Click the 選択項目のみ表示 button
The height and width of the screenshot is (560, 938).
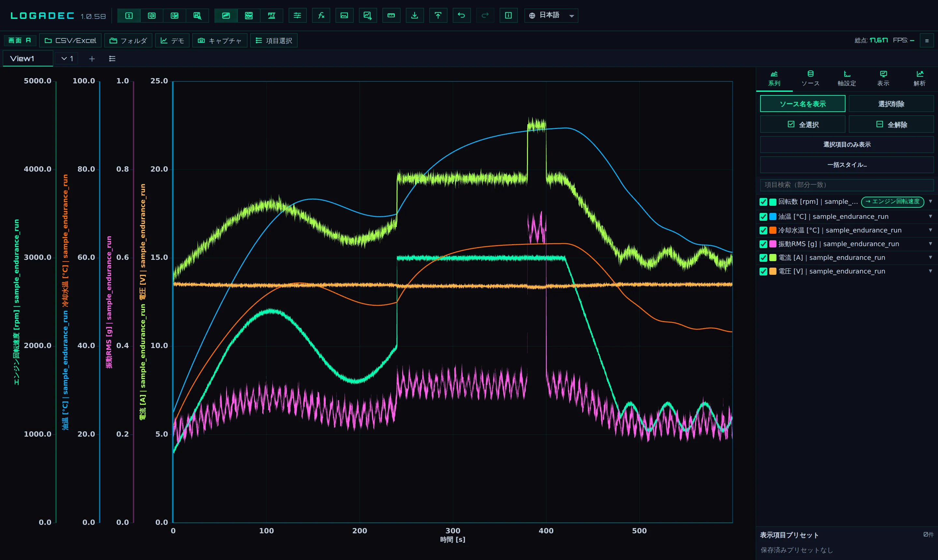point(847,145)
